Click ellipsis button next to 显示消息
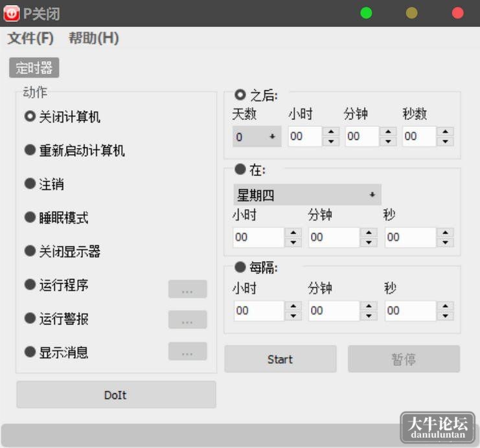The width and height of the screenshot is (480, 448). (188, 351)
